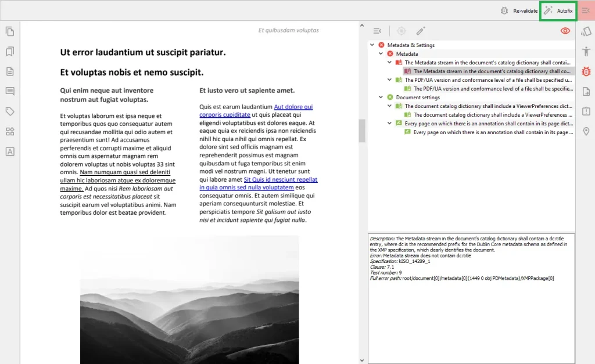Click the collapse list icon in validation toolbar
Viewport: 595px width, 364px height.
377,31
